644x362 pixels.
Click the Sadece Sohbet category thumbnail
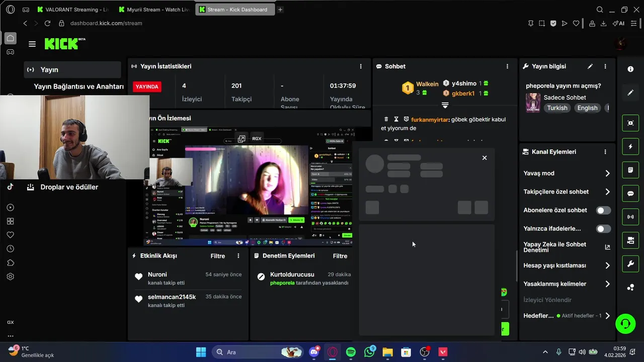pos(533,103)
